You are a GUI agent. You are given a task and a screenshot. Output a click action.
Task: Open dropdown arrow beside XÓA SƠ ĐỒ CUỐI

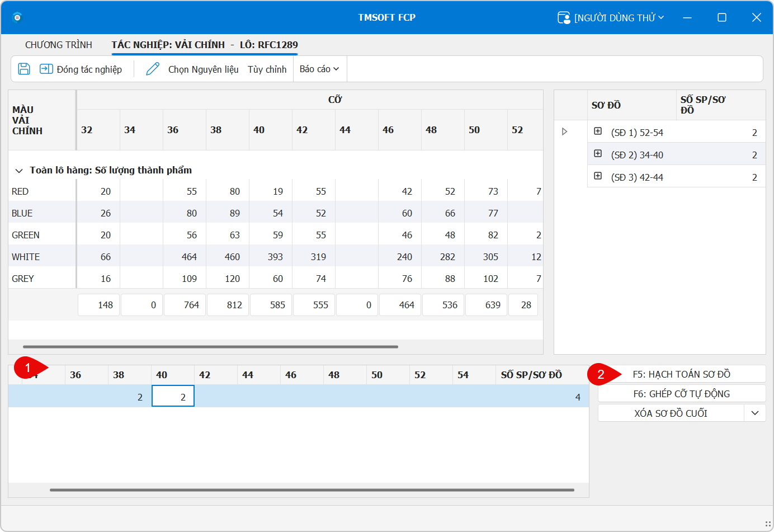click(x=754, y=413)
